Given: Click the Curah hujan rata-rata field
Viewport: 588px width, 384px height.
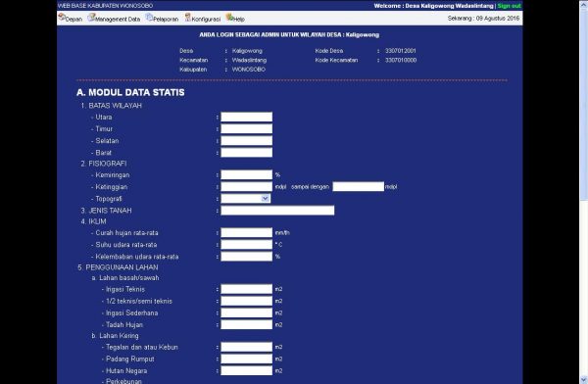Looking at the screenshot, I should click(246, 233).
